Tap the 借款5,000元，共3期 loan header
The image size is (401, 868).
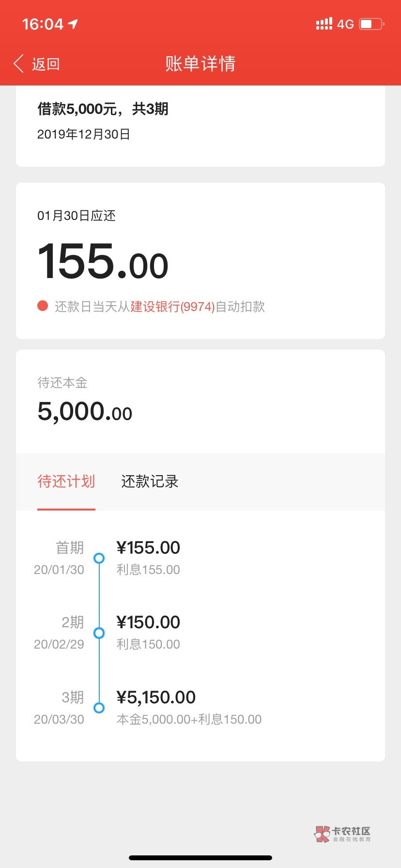coord(103,109)
